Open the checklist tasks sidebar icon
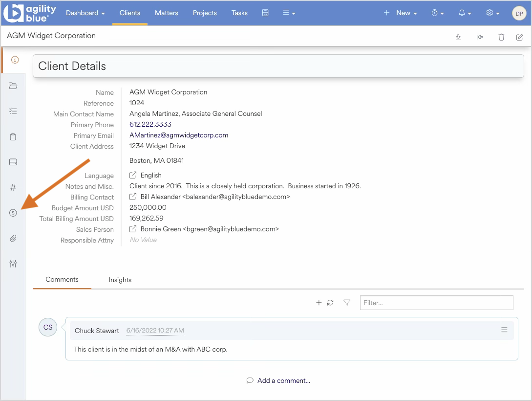The image size is (532, 401). click(x=13, y=111)
